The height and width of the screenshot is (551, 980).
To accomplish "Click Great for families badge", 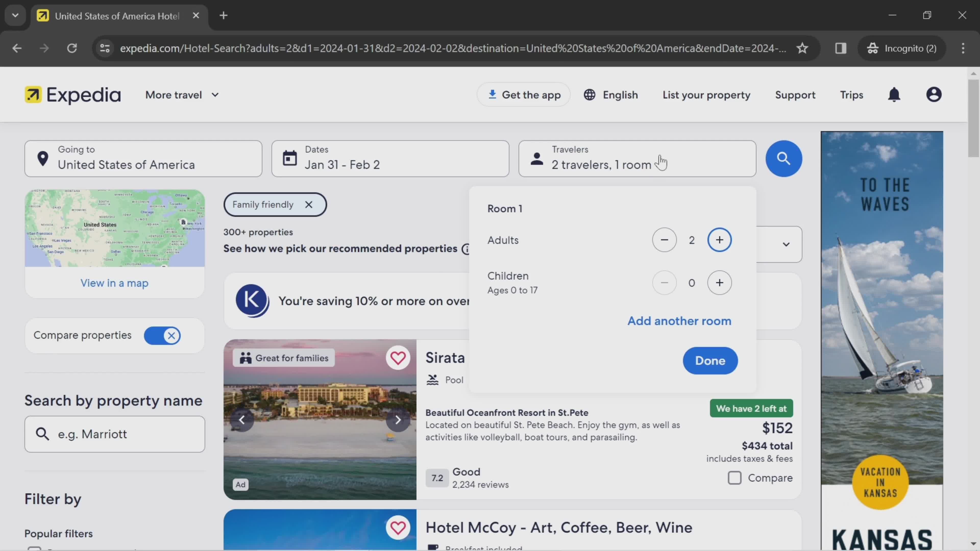I will [x=284, y=358].
